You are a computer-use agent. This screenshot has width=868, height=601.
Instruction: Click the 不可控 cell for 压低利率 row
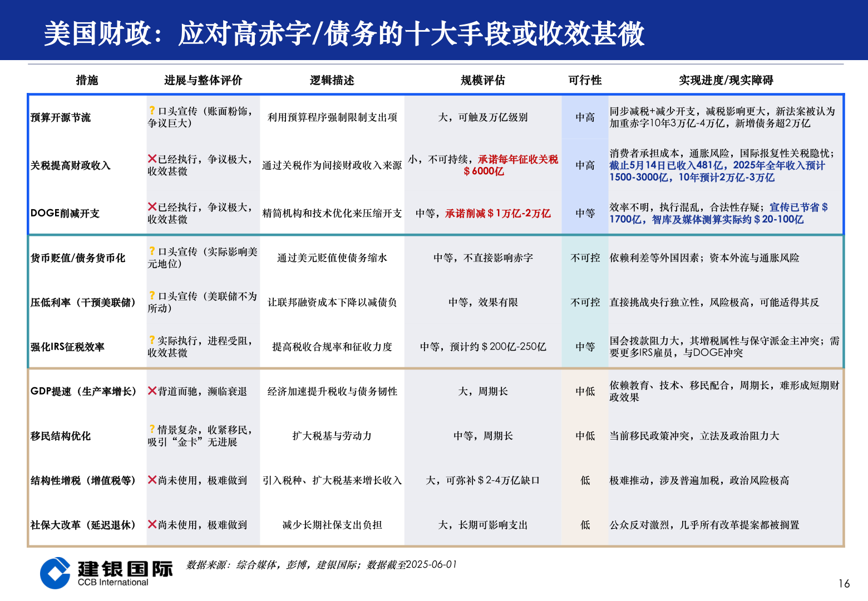click(584, 302)
